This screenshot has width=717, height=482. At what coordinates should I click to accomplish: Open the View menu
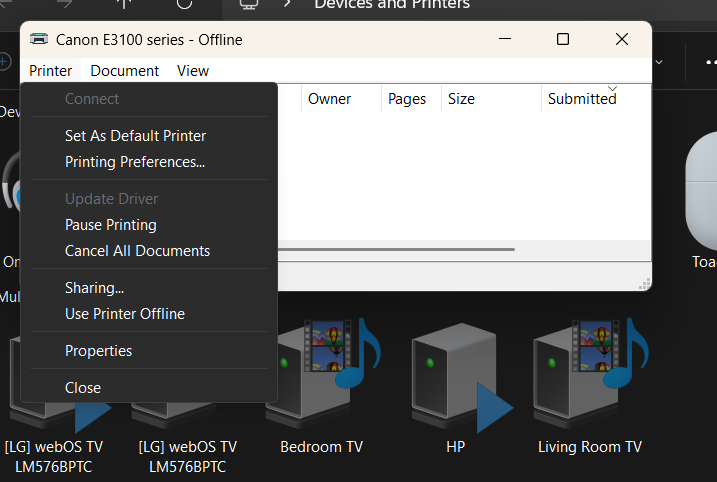coord(193,71)
